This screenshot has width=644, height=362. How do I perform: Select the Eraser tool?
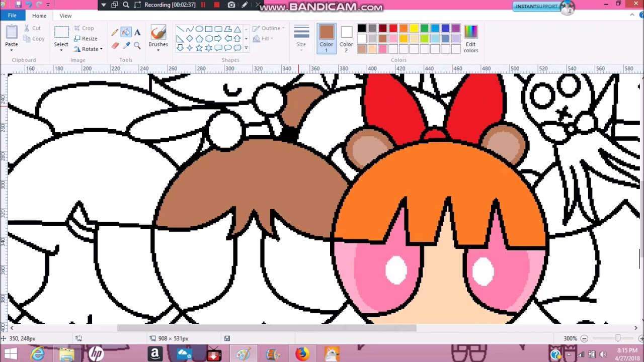pyautogui.click(x=115, y=46)
